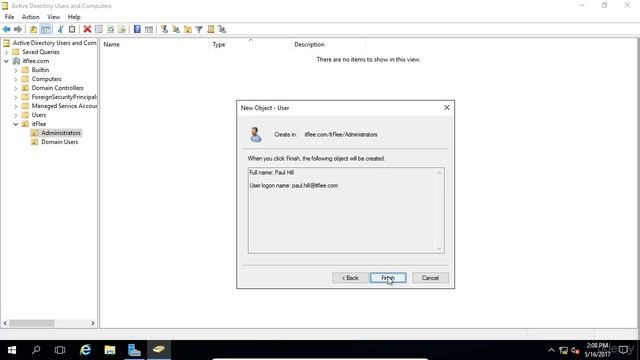Select Saved Queries in tree
This screenshot has height=360, width=640.
coord(40,52)
